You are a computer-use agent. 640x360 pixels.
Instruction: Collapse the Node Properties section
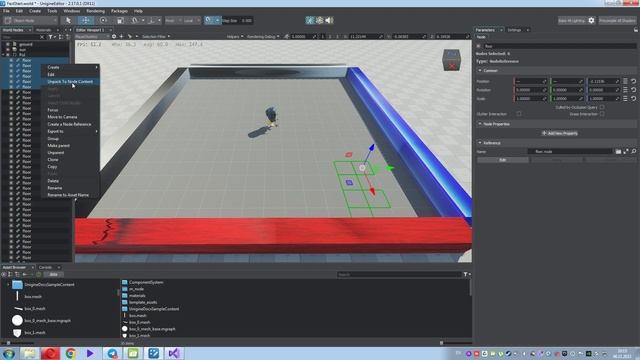480,124
